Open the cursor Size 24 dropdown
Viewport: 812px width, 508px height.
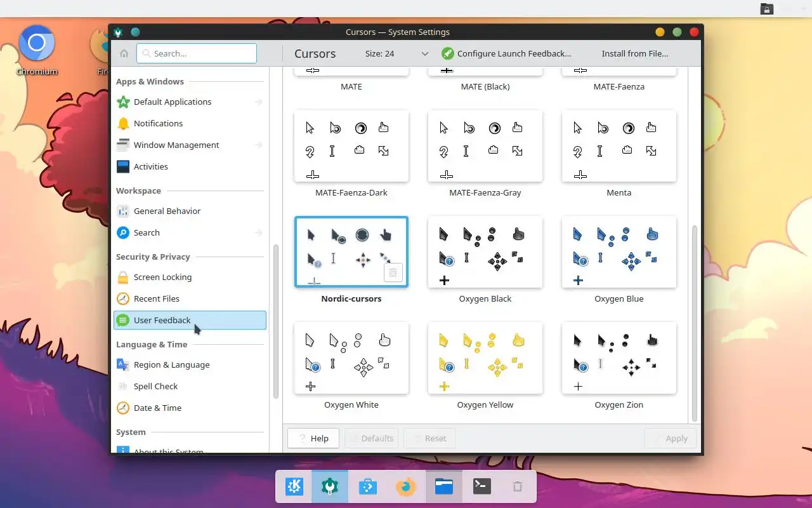tap(397, 53)
